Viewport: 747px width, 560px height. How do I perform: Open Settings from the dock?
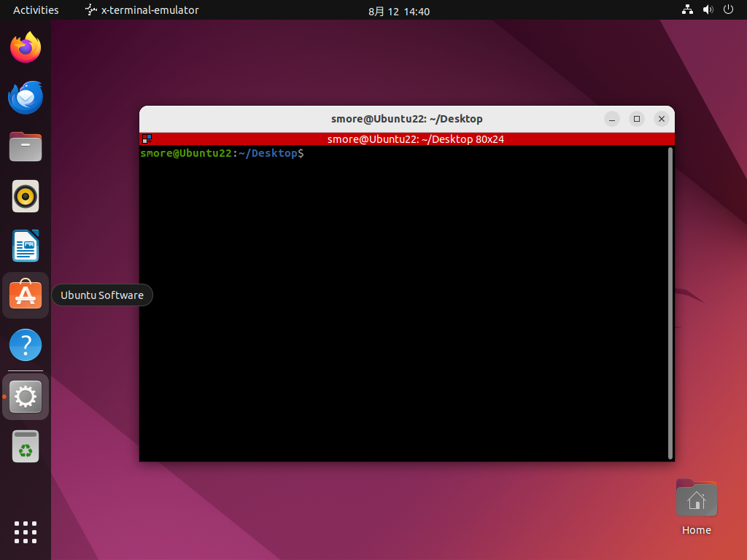[26, 397]
